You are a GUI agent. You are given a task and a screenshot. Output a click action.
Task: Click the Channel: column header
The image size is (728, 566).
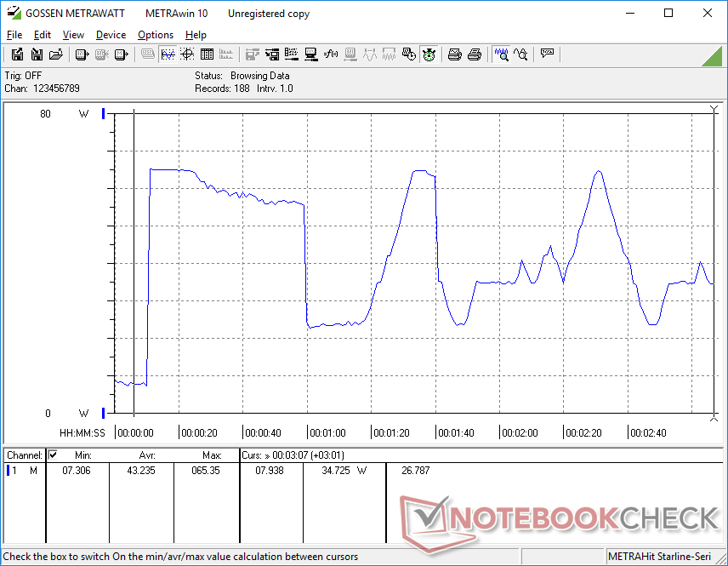tap(25, 455)
